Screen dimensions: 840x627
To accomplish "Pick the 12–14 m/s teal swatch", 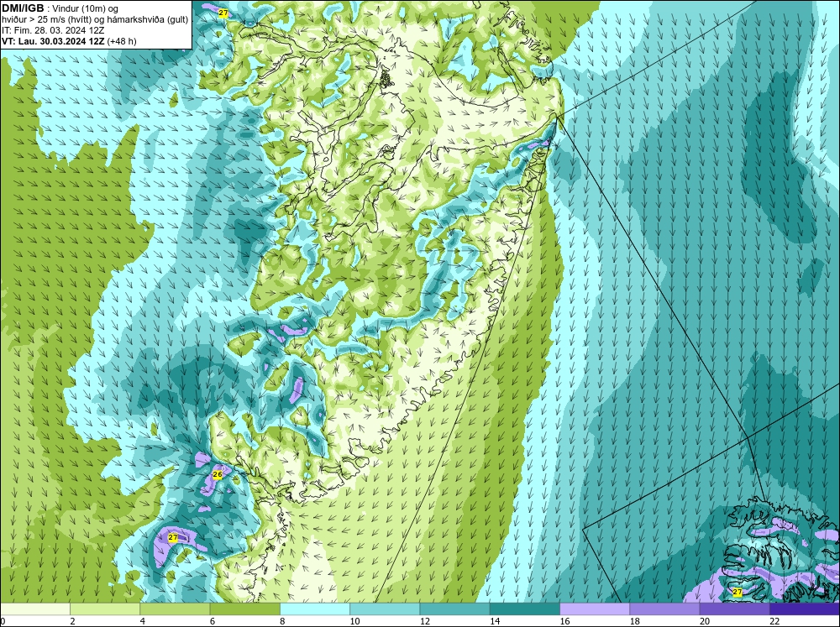I will tap(454, 609).
